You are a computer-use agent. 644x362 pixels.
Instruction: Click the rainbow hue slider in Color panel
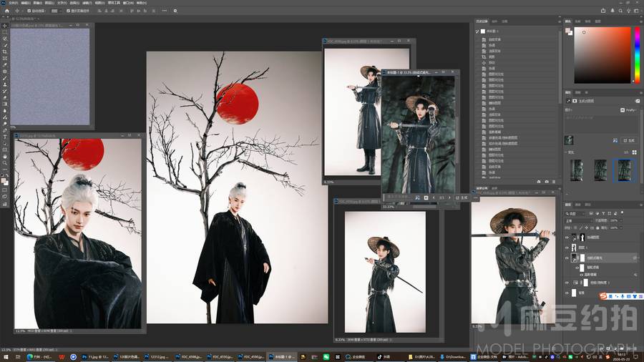pyautogui.click(x=638, y=55)
